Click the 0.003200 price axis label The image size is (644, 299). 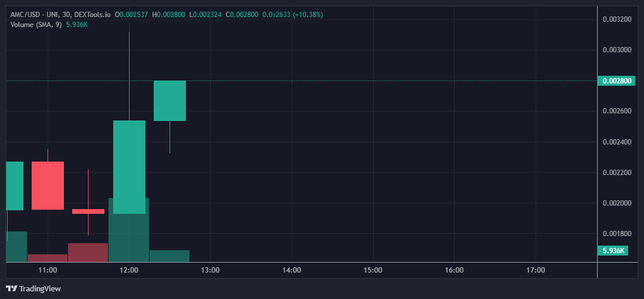(616, 19)
